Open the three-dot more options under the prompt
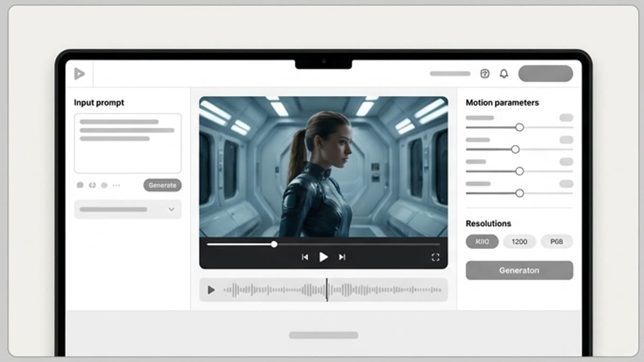 [x=116, y=185]
